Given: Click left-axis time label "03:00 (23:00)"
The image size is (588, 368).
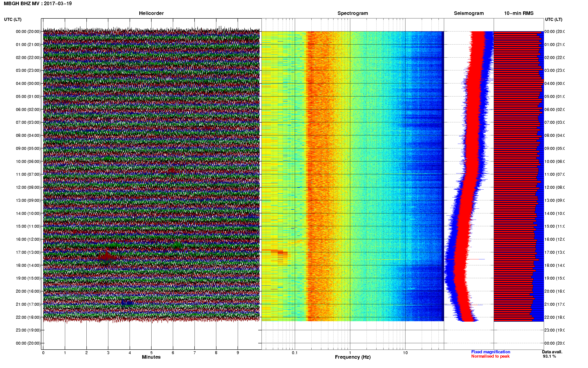Looking at the screenshot, I should [28, 70].
